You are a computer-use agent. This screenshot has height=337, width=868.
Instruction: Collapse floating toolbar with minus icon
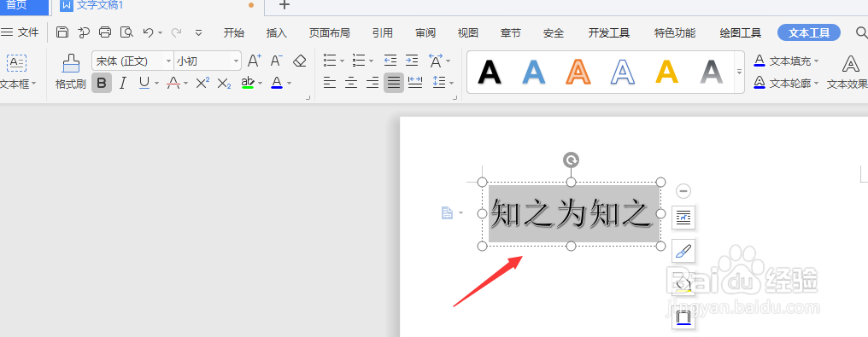683,191
